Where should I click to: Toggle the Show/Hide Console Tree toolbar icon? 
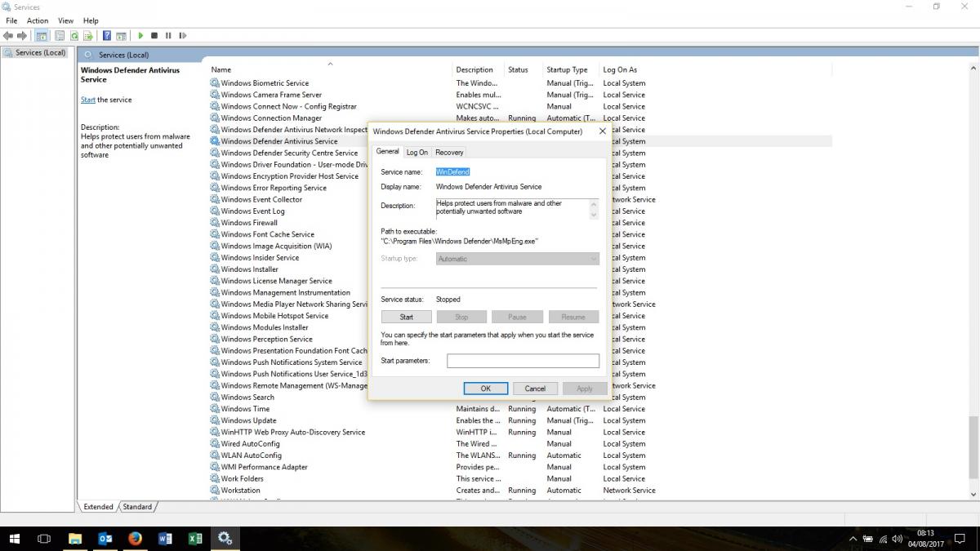[42, 36]
